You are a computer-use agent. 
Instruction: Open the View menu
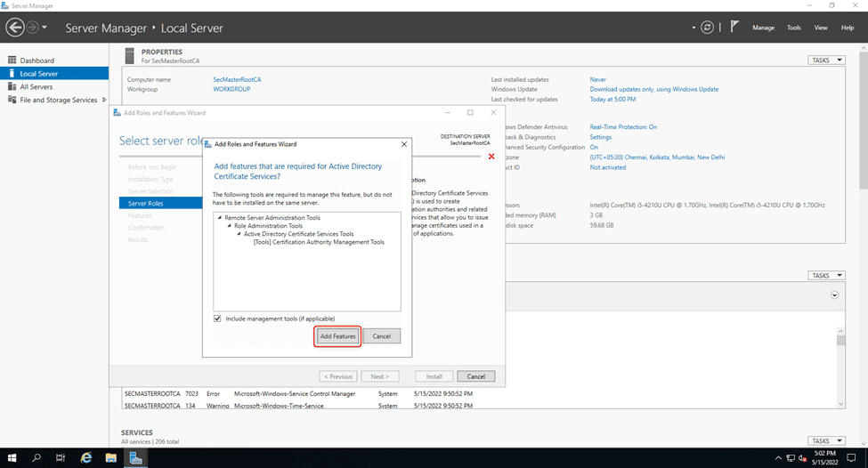coord(821,28)
